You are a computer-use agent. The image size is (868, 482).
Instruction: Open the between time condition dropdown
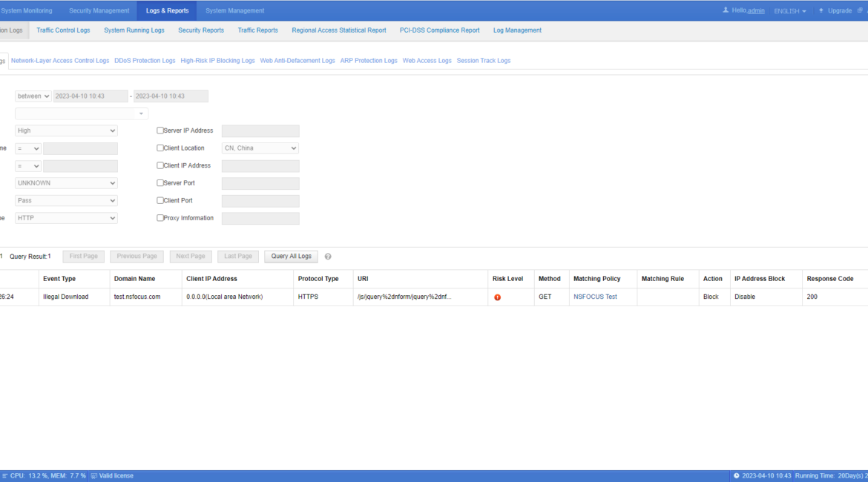pos(33,96)
